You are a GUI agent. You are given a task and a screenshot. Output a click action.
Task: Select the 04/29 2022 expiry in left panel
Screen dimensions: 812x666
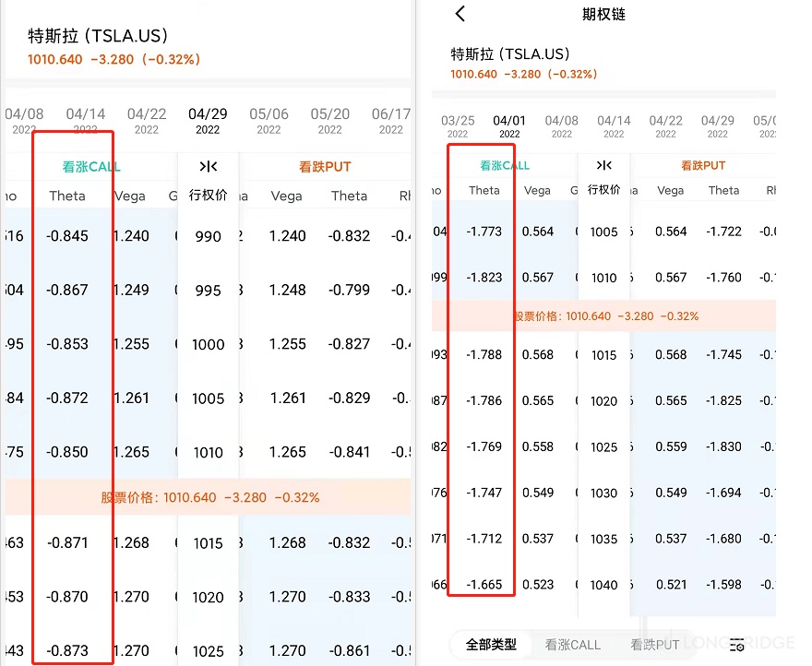point(208,121)
